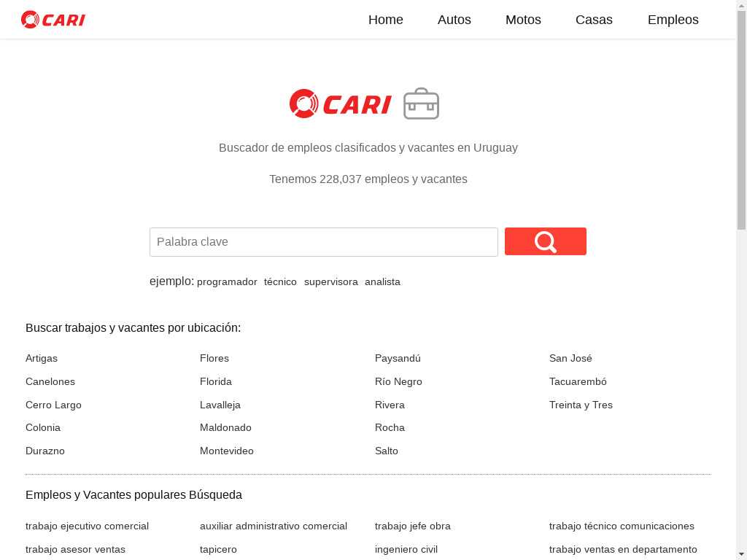Image resolution: width=747 pixels, height=560 pixels.
Task: Click the large central CARI logo
Action: coord(340,104)
